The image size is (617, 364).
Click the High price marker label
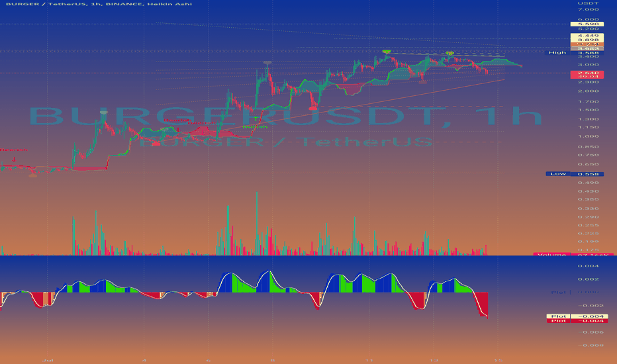[x=557, y=53]
